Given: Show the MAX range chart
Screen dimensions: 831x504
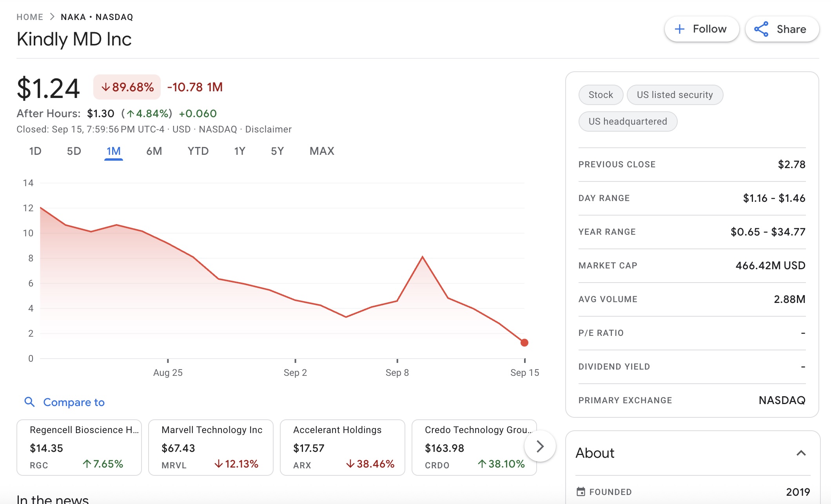Looking at the screenshot, I should click(322, 151).
